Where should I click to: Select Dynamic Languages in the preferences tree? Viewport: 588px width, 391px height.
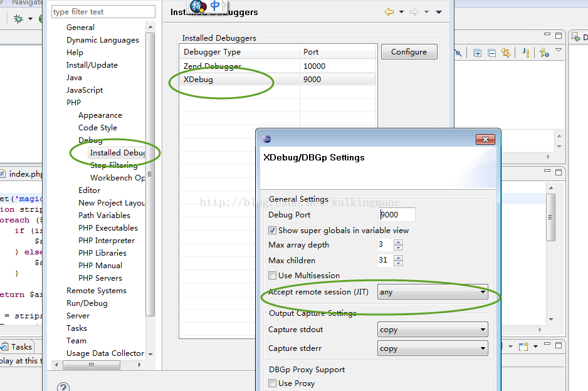click(102, 40)
